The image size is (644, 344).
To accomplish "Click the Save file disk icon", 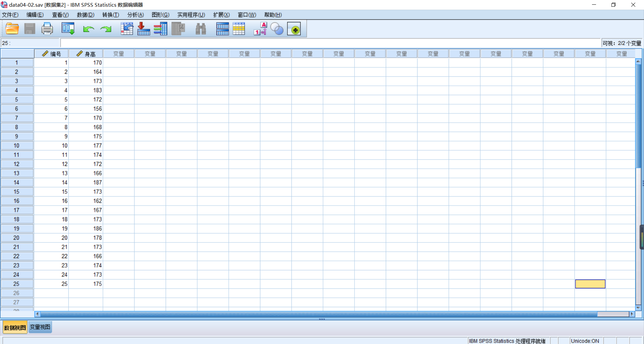I will (30, 29).
